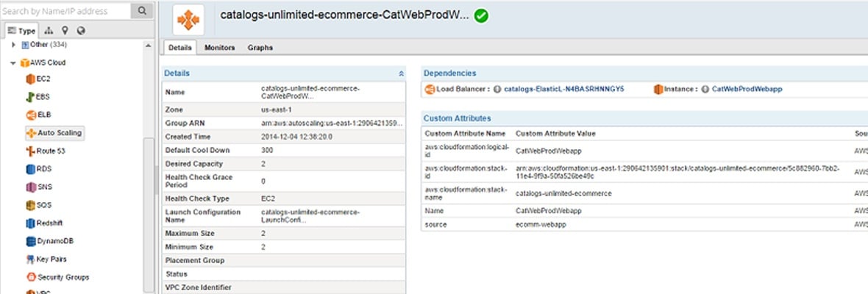Switch to the Monitors tab

pos(220,48)
